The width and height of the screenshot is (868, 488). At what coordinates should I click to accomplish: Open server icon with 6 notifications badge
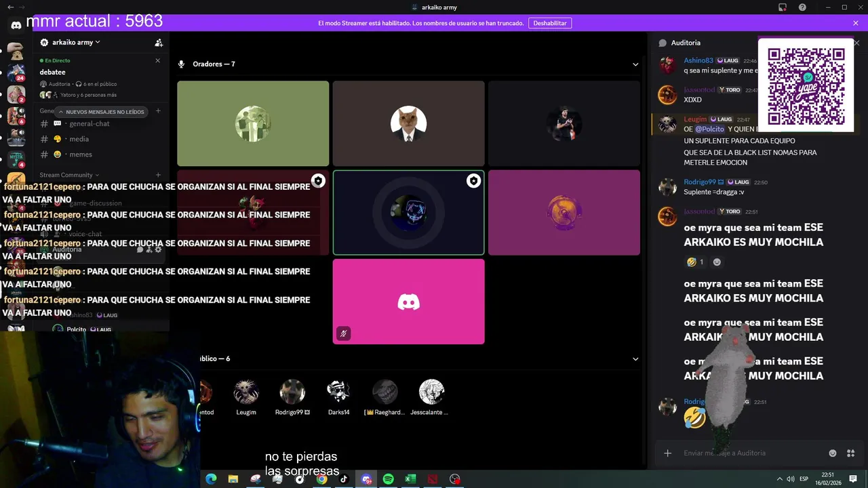click(x=16, y=116)
